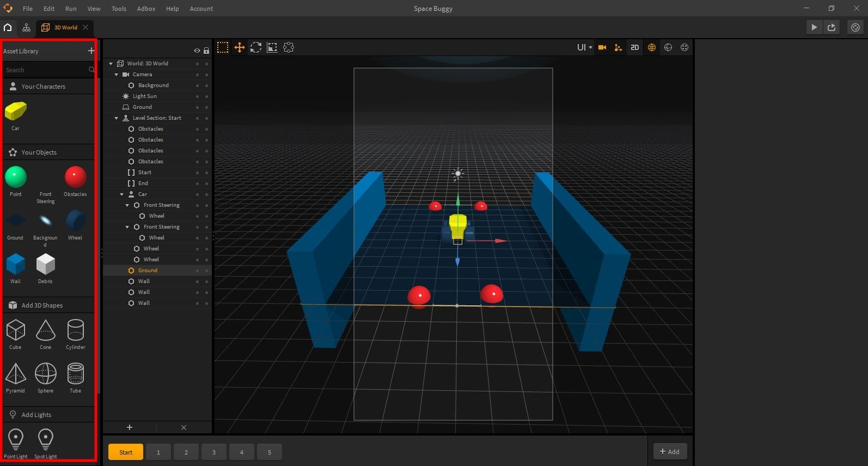Click the Scale tool icon

tap(272, 48)
